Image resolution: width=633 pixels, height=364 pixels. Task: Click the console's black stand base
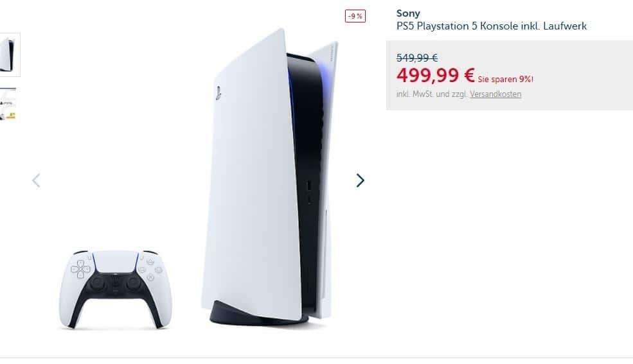258,314
